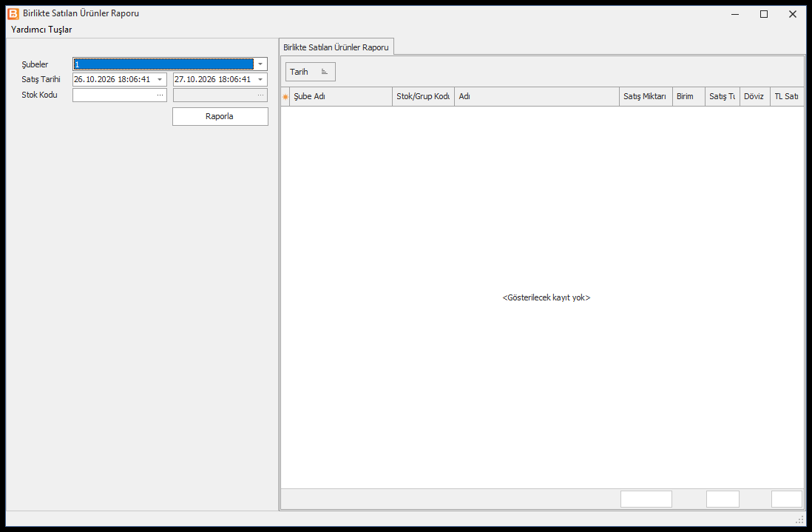Click the Tarih grouping button
The height and width of the screenshot is (532, 812).
[x=310, y=72]
